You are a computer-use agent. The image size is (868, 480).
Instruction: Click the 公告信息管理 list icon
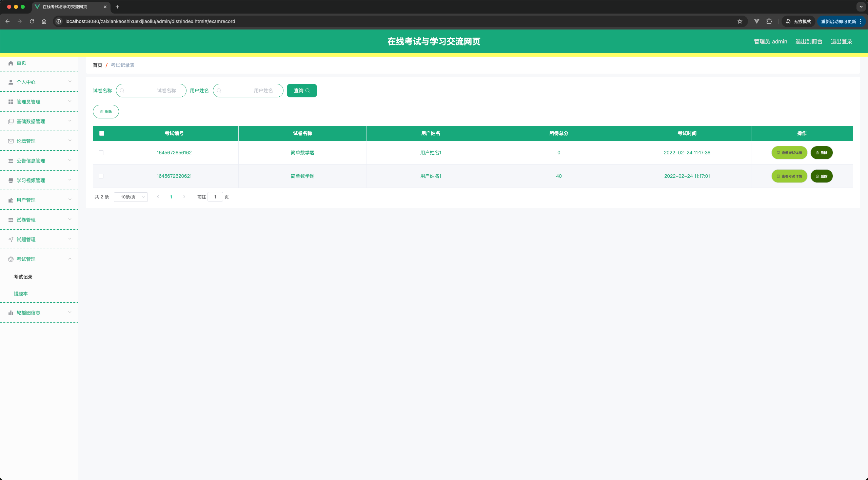11,161
